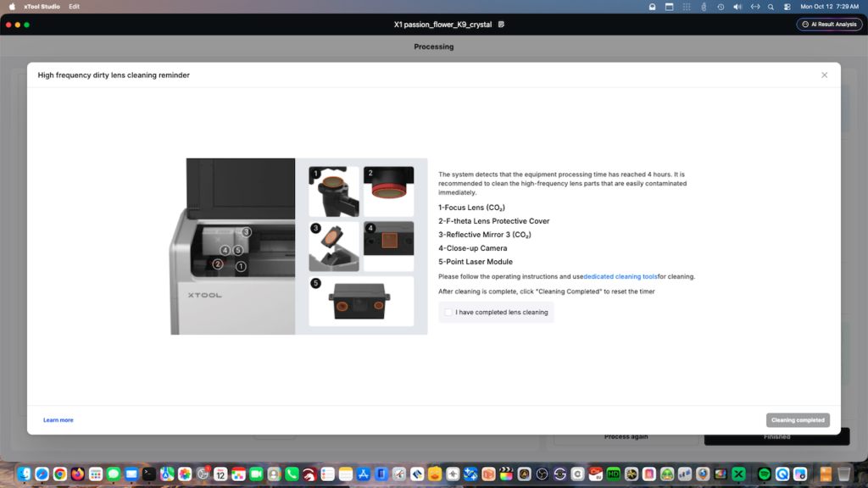Launch OBS Studio from the Dock
This screenshot has height=488, width=868.
tap(542, 474)
